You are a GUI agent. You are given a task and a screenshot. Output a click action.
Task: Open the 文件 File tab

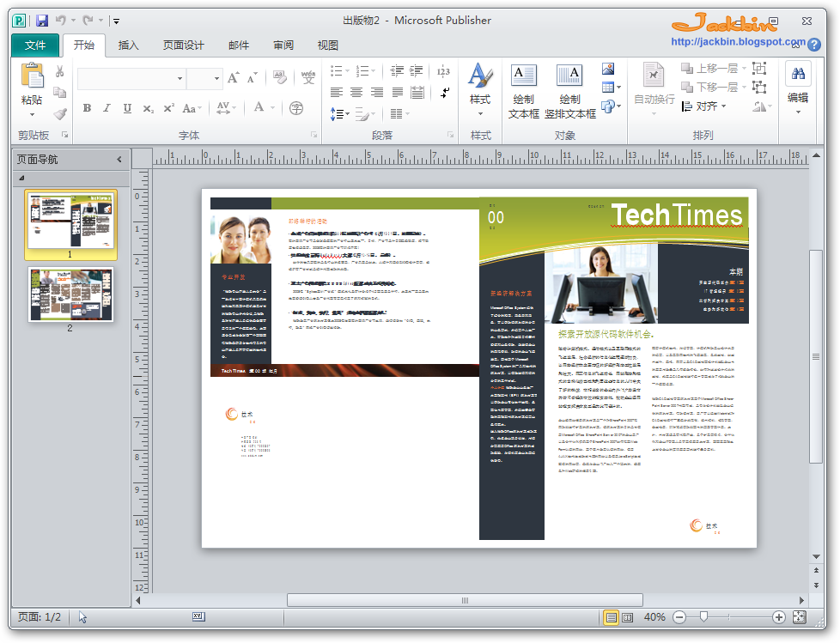[x=35, y=45]
